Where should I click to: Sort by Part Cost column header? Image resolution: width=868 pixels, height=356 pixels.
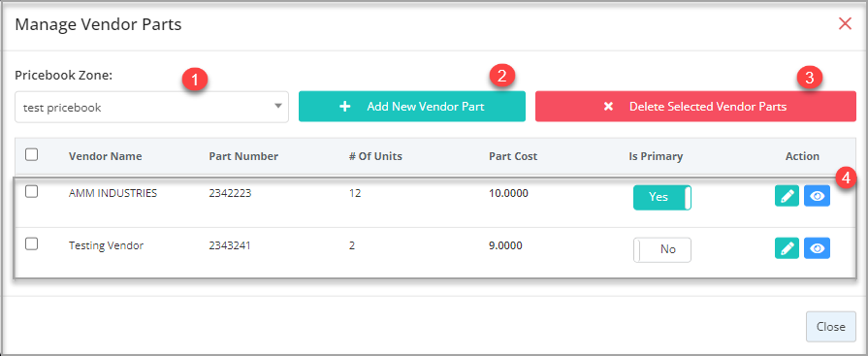pos(513,156)
